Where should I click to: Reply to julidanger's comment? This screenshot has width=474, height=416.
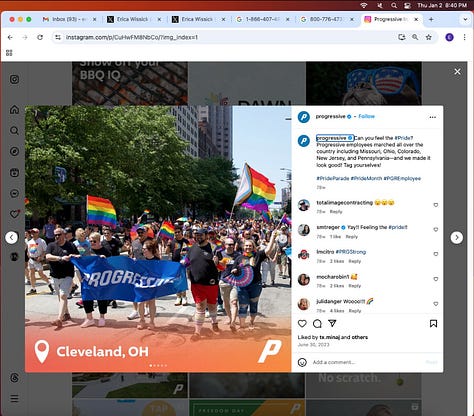(355, 311)
